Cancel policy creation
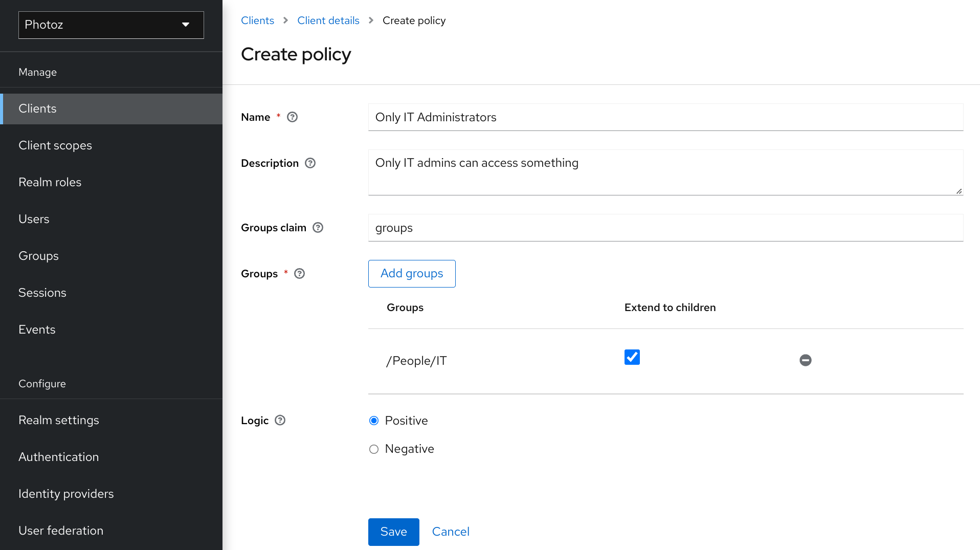Viewport: 980px width, 550px height. pyautogui.click(x=451, y=532)
